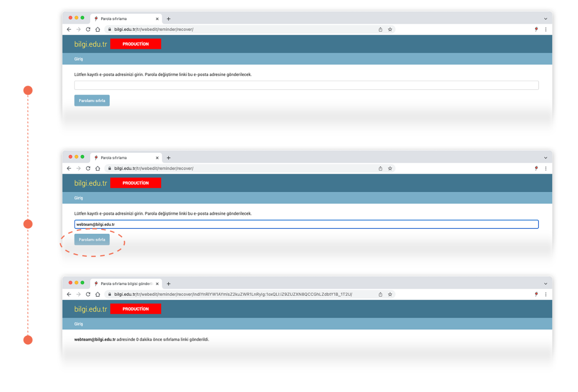This screenshot has width=578, height=392.
Task: Click red extension icon in middle browser toolbar
Action: click(x=536, y=168)
